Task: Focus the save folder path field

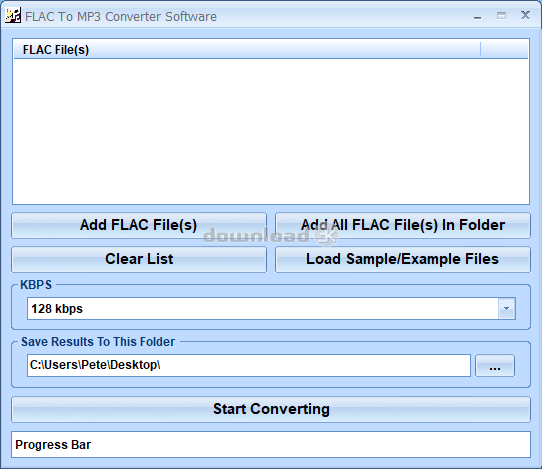Action: click(249, 365)
